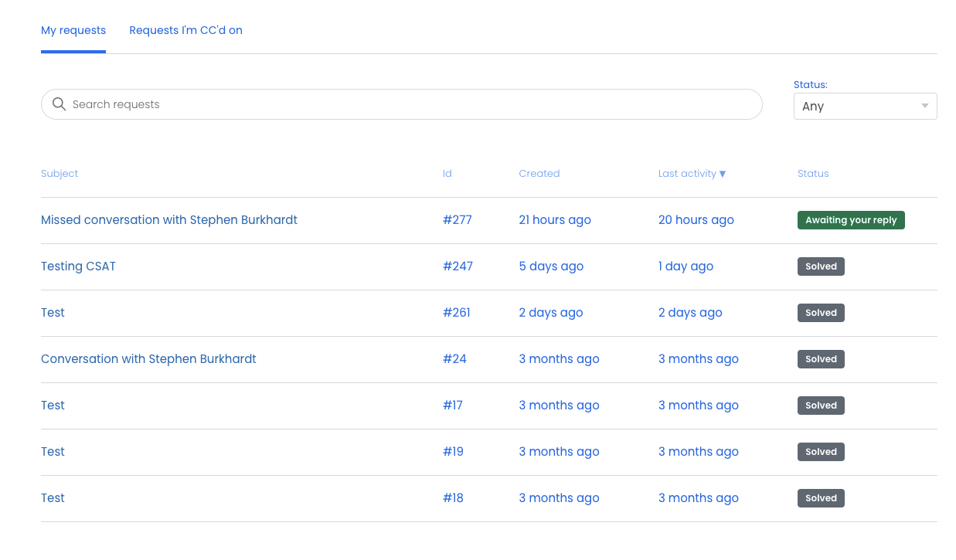The height and width of the screenshot is (560, 956).
Task: Open request #247
Action: (x=458, y=266)
